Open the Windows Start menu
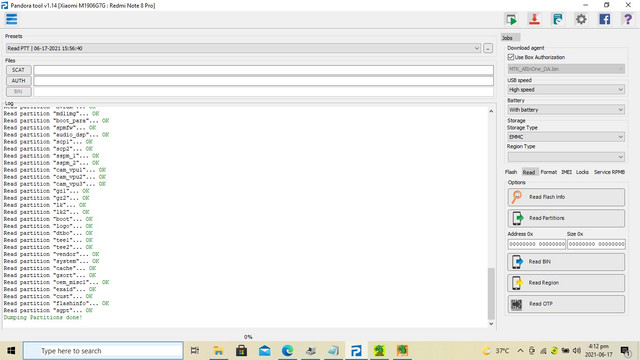Viewport: 640px width, 360px height. point(11,351)
